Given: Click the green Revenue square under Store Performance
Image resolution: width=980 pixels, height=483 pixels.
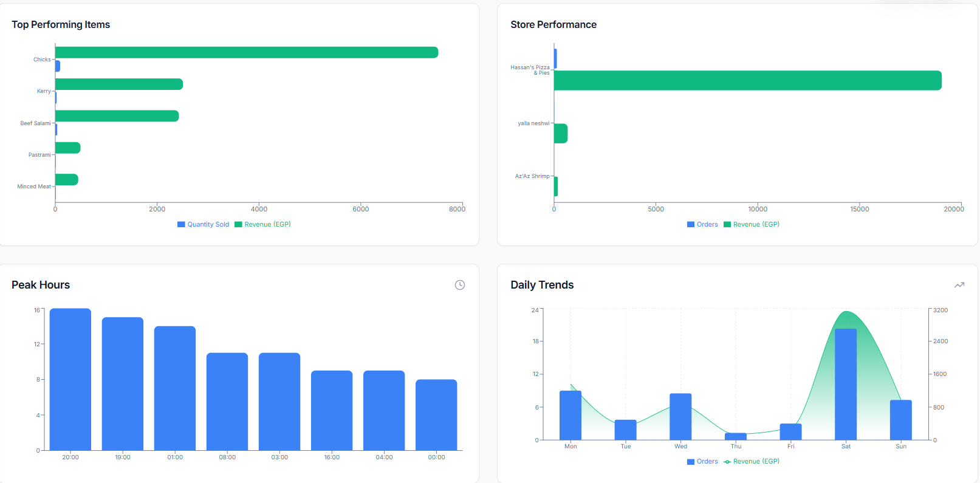Looking at the screenshot, I should pyautogui.click(x=727, y=224).
